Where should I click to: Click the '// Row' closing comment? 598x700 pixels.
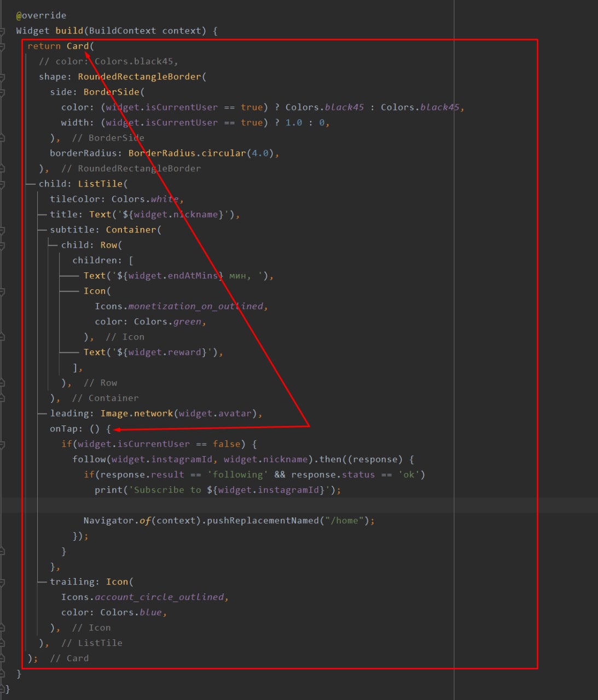click(100, 383)
